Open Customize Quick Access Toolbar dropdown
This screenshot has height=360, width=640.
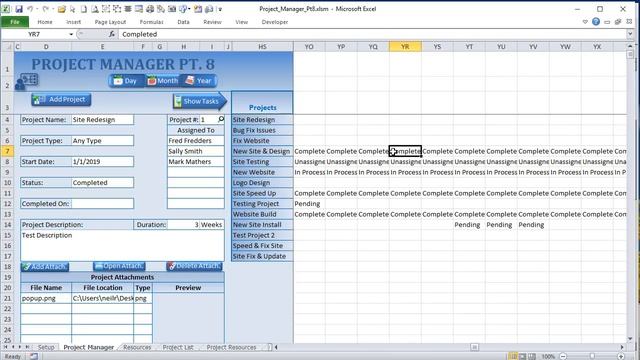(x=220, y=9)
